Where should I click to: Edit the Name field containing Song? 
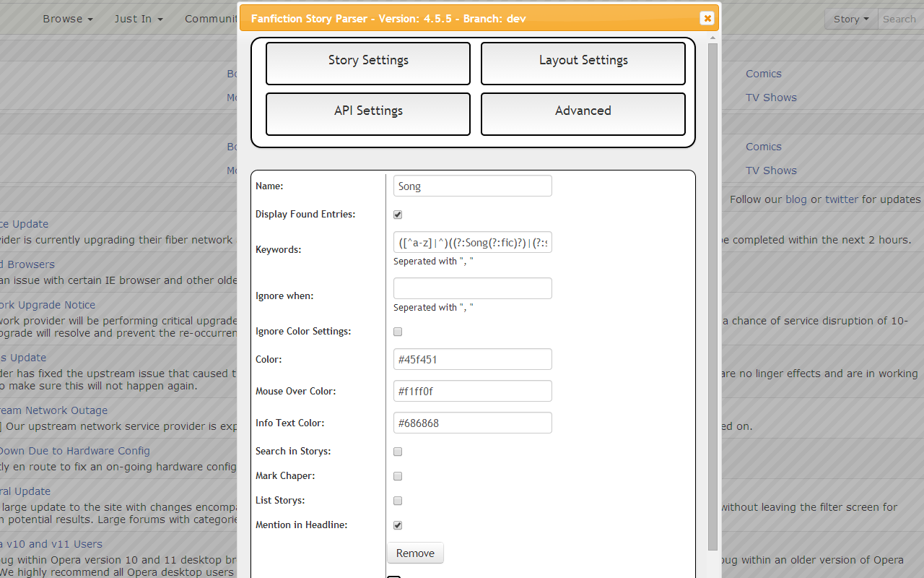point(473,186)
